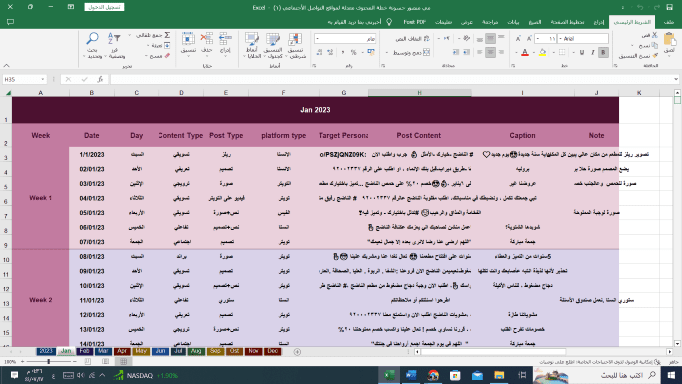The height and width of the screenshot is (384, 682).
Task: Click inside the formula bar
Action: [x=391, y=79]
